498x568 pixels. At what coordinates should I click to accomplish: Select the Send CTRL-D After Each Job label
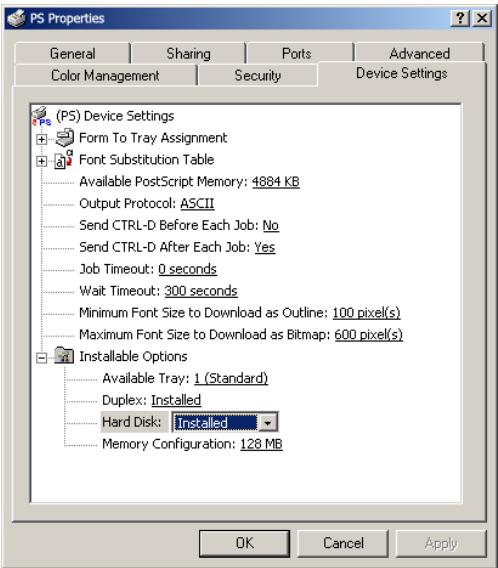[164, 247]
